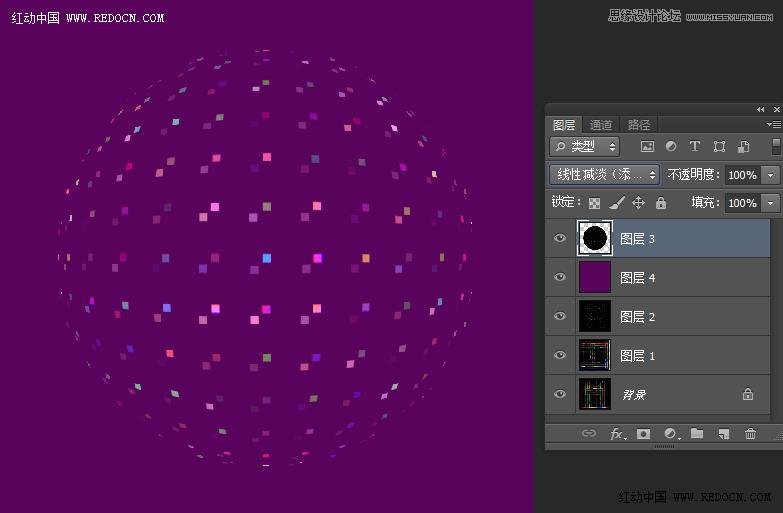Filter layers by pixel image type
This screenshot has width=783, height=513.
tap(647, 146)
